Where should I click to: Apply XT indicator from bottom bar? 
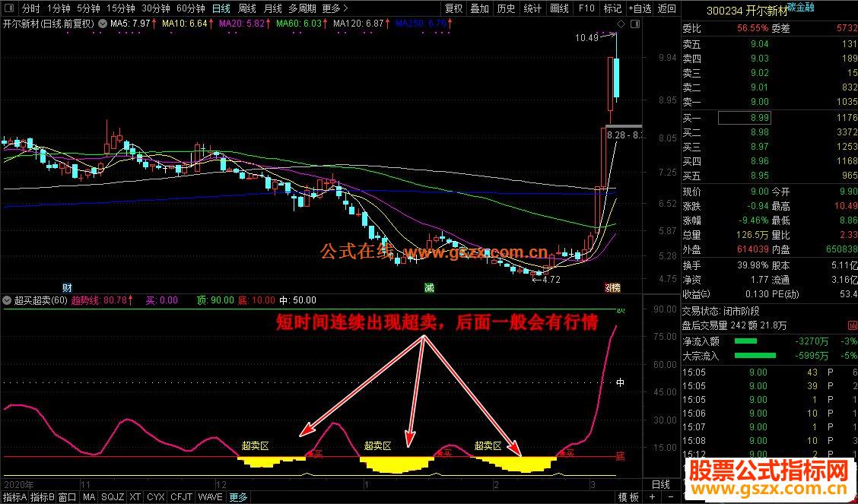tap(135, 497)
